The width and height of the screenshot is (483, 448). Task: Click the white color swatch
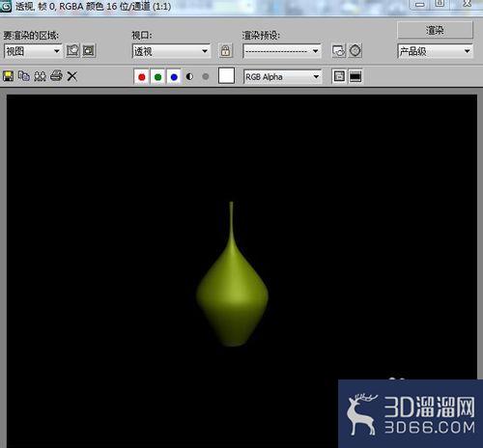click(226, 76)
